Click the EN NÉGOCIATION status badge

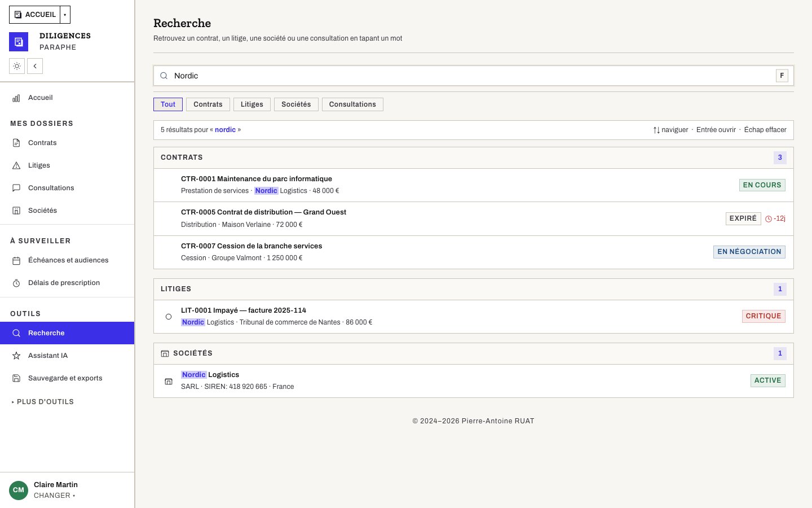749,252
